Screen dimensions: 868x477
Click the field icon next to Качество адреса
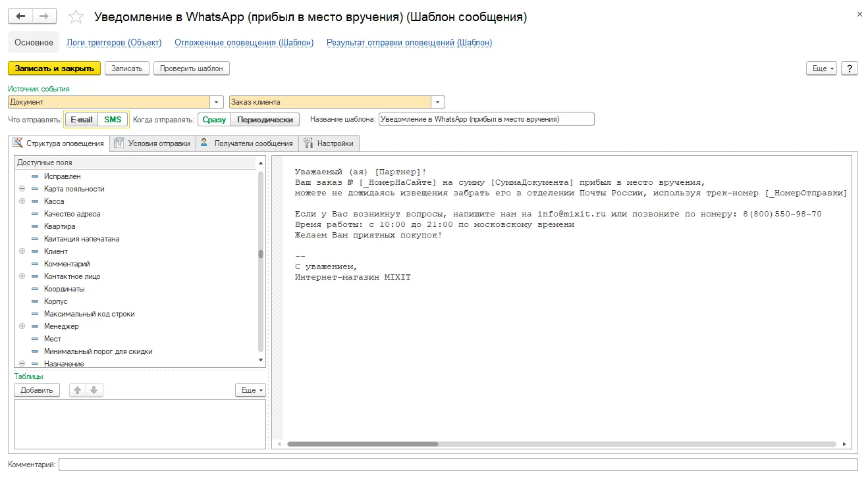point(35,214)
